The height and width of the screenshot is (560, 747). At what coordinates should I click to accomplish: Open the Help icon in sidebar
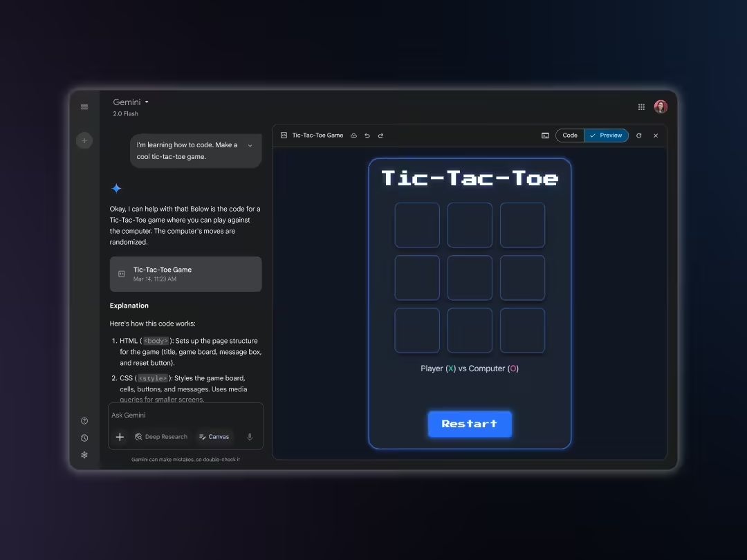coord(84,421)
